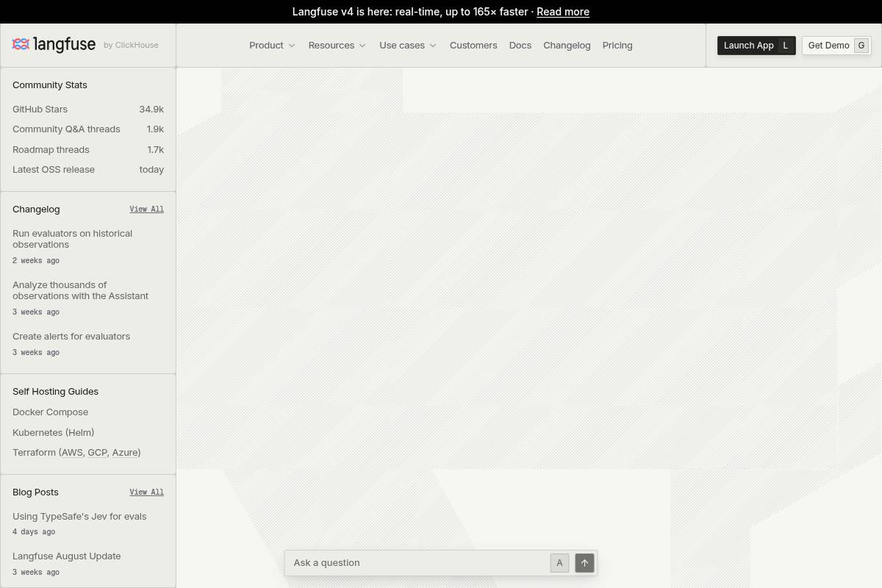The height and width of the screenshot is (588, 882).
Task: Open Roadmap threads stat
Action: (x=88, y=149)
